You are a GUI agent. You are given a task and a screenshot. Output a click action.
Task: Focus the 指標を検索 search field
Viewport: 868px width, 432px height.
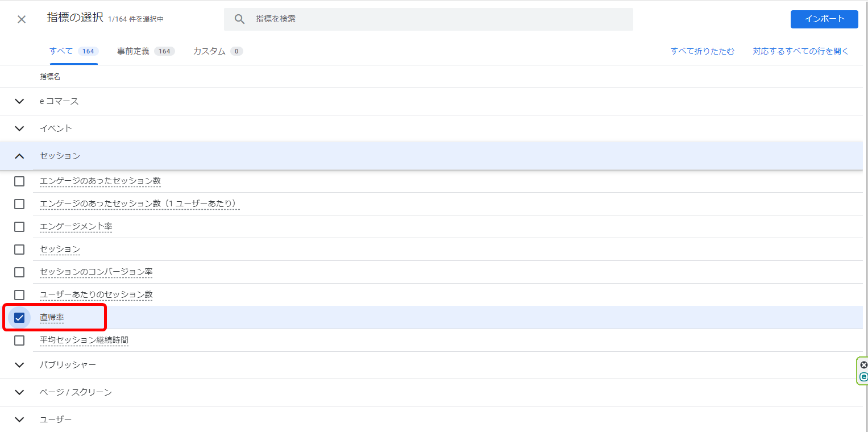tap(429, 19)
